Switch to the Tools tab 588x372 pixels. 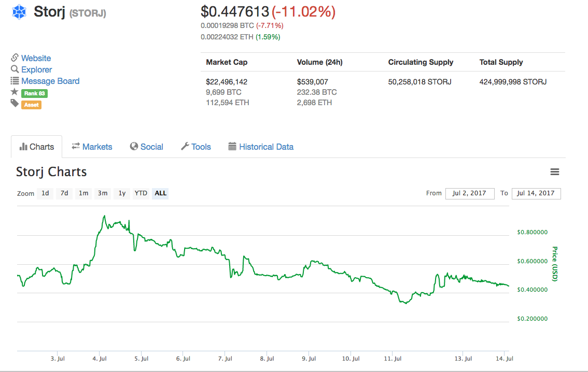point(196,147)
